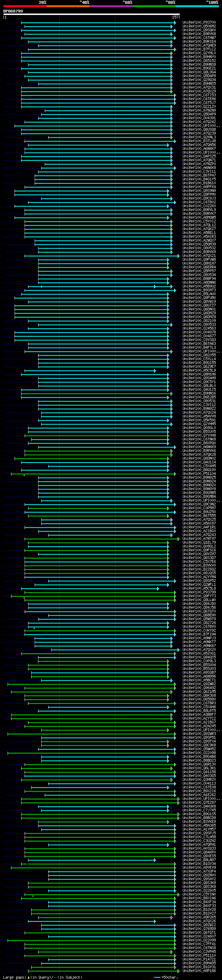Select hit label UniRef100_Q9FSC6
Screen dimensions: 222x980
click(x=199, y=550)
